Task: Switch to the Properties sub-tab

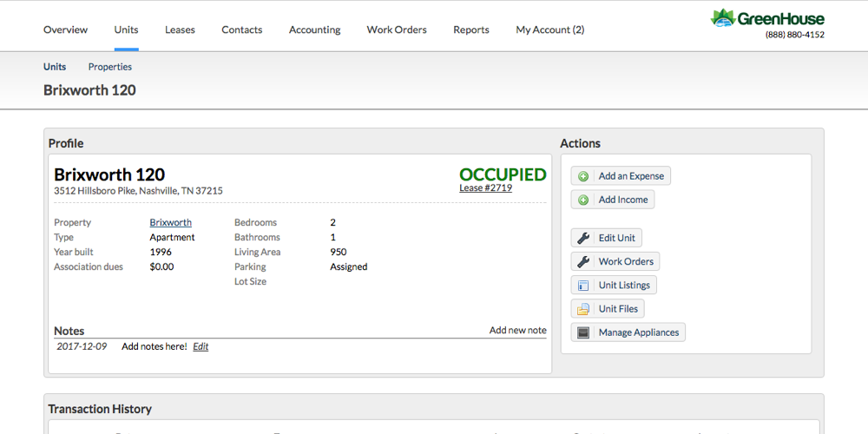Action: (x=110, y=67)
